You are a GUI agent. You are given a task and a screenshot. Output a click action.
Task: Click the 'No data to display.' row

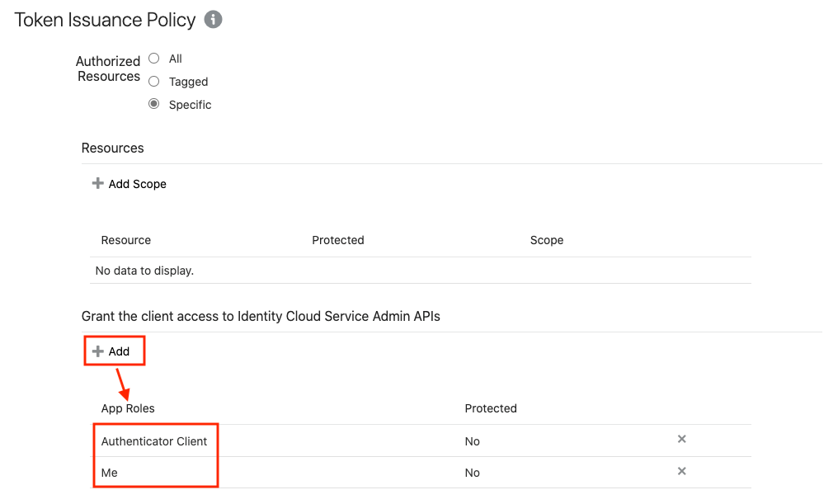(x=421, y=271)
